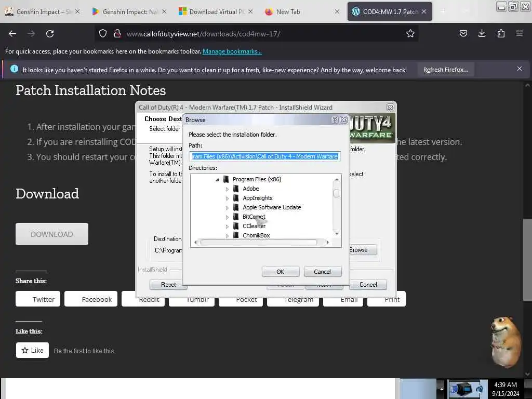
Task: Click the Like button
Action: coord(32,350)
